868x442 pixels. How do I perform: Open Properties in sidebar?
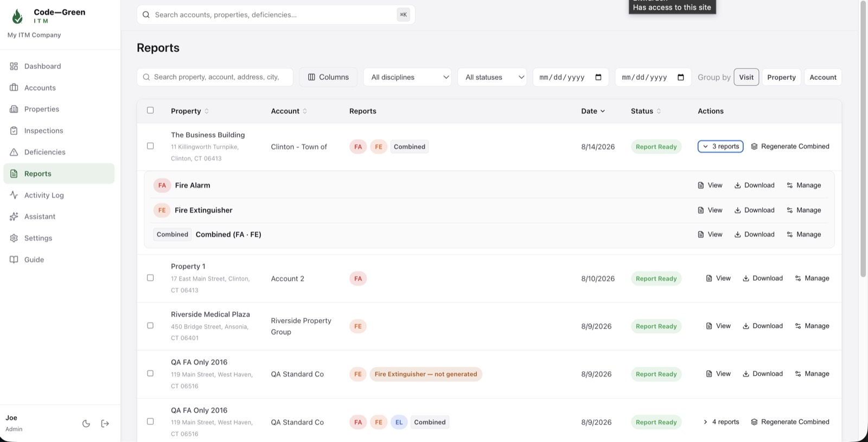pyautogui.click(x=59, y=109)
